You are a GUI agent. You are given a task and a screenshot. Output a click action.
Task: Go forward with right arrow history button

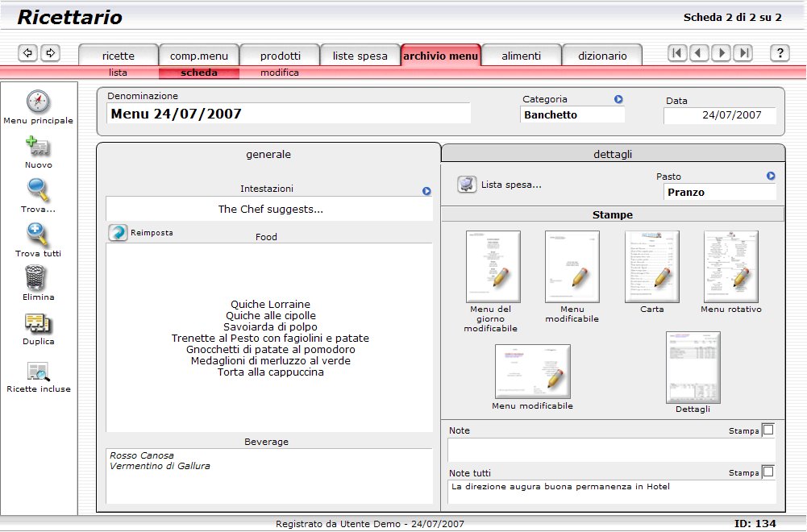tap(51, 52)
